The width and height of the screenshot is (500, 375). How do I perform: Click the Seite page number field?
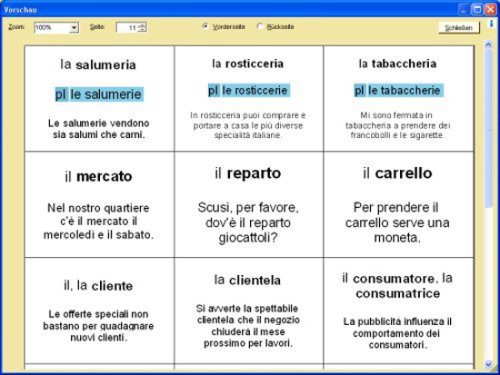tap(131, 28)
